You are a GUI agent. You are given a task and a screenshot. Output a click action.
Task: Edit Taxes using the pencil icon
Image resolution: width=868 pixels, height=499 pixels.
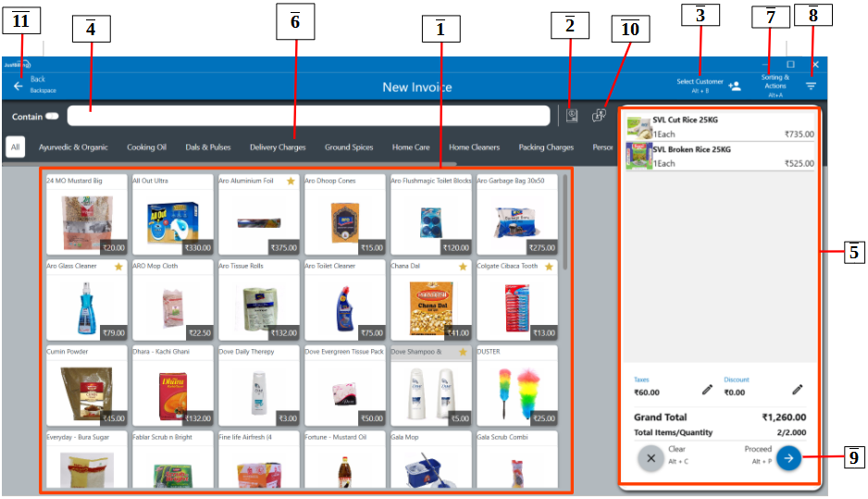(708, 390)
